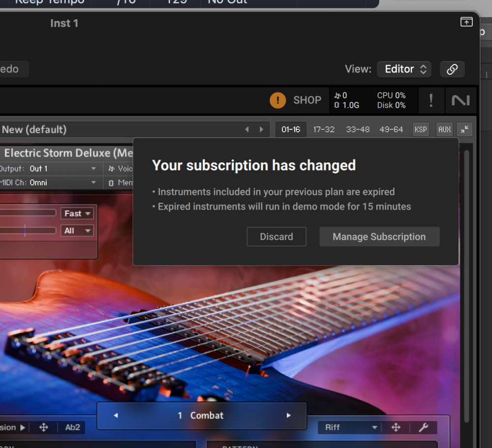The height and width of the screenshot is (448, 492).
Task: Click the Ab2 key value
Action: click(72, 427)
